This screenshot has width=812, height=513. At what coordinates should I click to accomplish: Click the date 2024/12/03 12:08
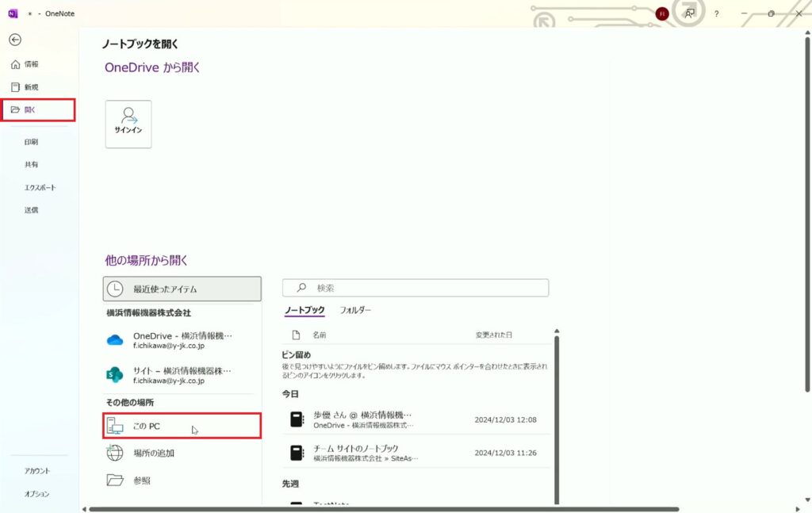(505, 419)
